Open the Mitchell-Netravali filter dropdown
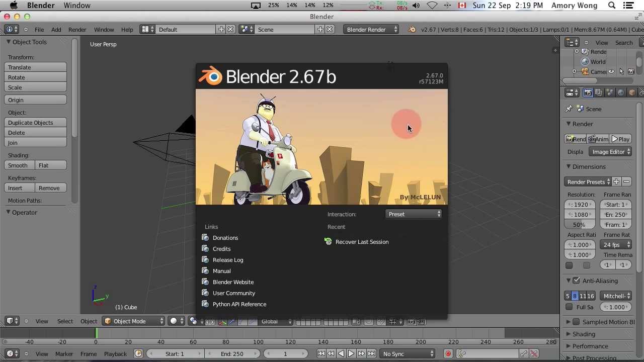This screenshot has height=362, width=644. click(617, 296)
